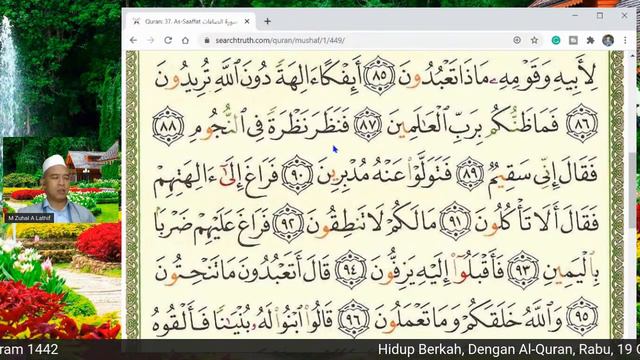Open the green Grammarly extension icon
Screen dimensions: 640x360
[556, 40]
